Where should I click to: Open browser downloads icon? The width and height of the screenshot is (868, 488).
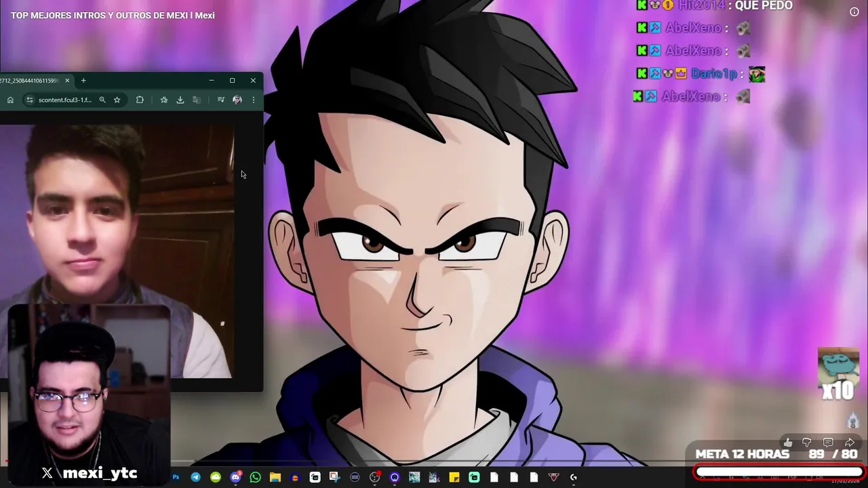180,100
